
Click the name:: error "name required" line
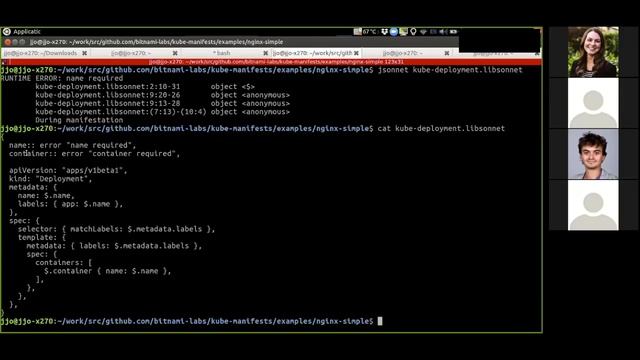pos(72,145)
